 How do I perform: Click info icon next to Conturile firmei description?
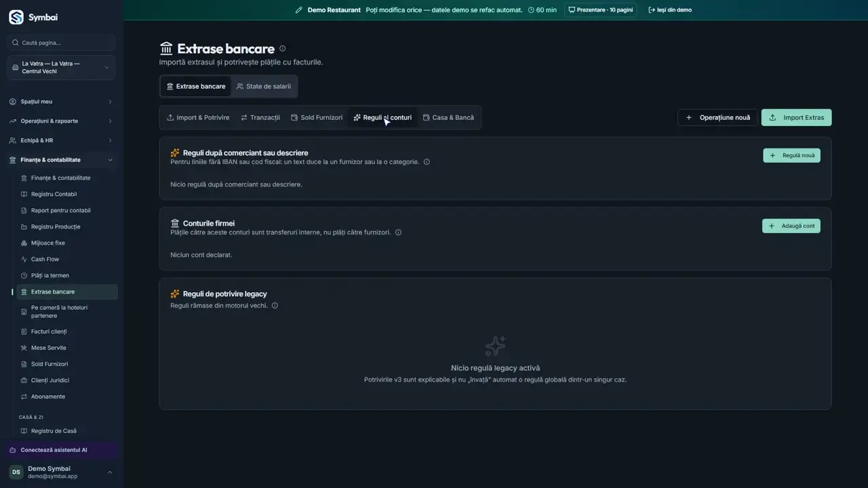(x=398, y=232)
